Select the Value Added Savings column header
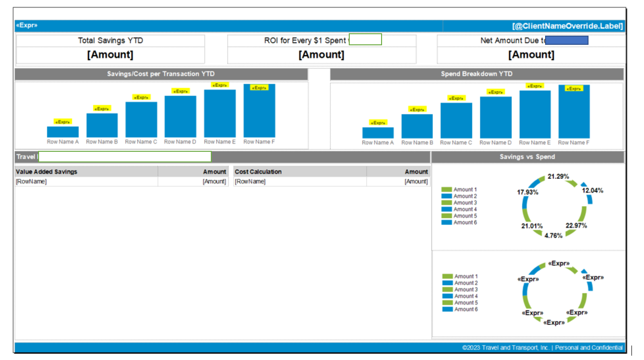This screenshot has width=644, height=360. 86,172
